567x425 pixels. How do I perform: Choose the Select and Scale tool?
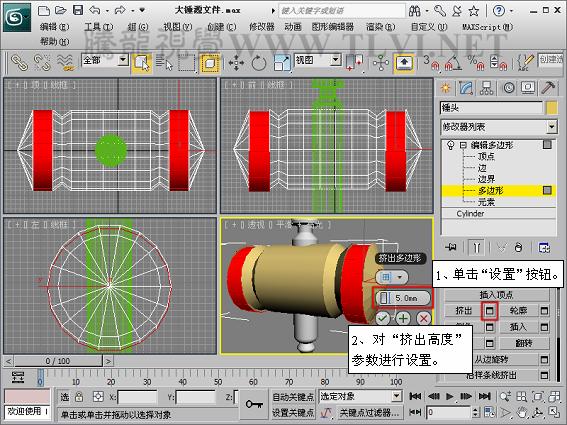282,63
